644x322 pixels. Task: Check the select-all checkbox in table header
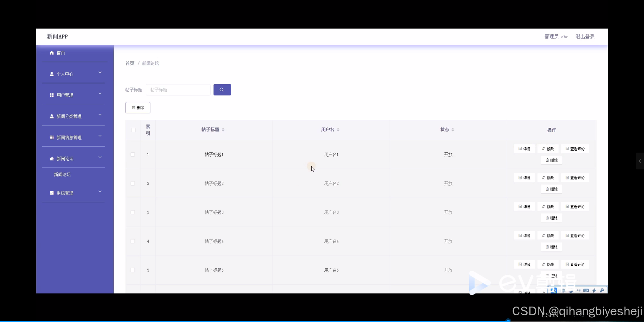pyautogui.click(x=133, y=130)
